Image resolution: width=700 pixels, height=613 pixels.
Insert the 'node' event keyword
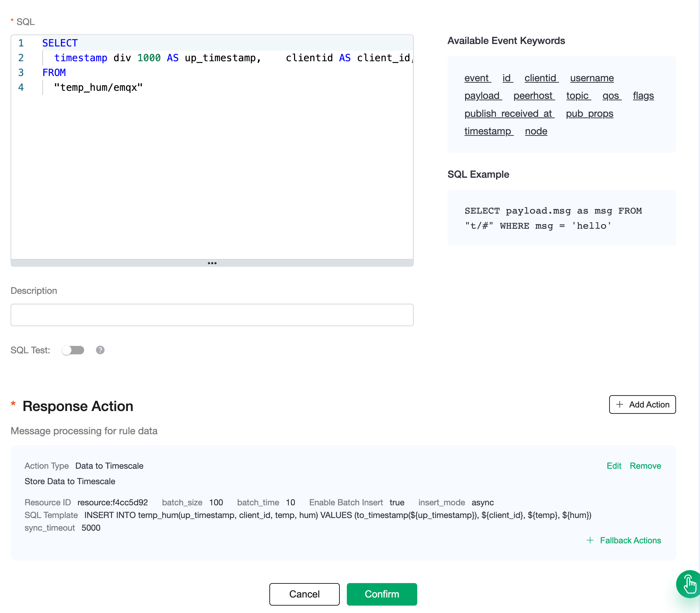click(536, 131)
